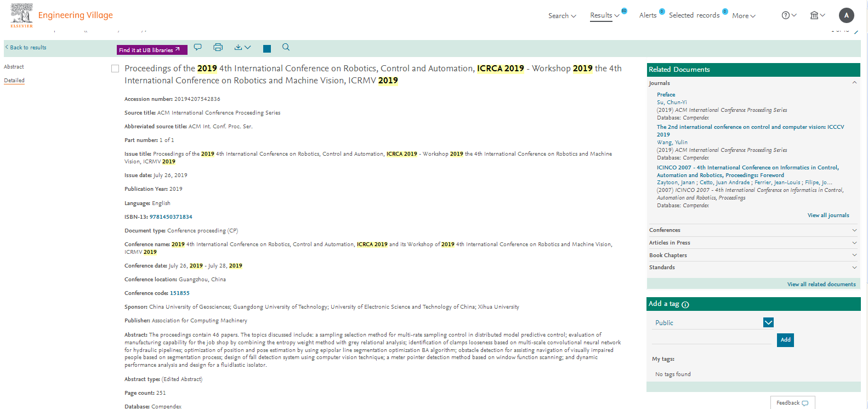The image size is (868, 409).
Task: Open the Preface related document
Action: point(666,95)
